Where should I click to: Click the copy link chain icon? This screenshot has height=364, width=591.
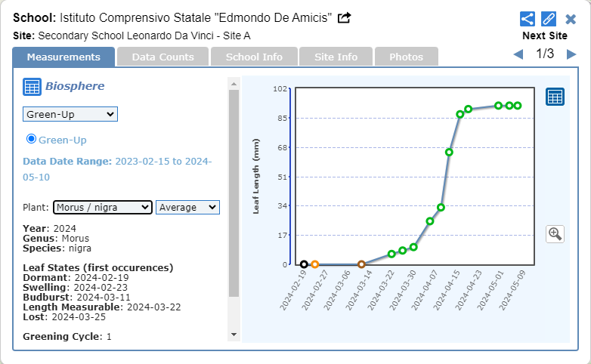tap(549, 20)
